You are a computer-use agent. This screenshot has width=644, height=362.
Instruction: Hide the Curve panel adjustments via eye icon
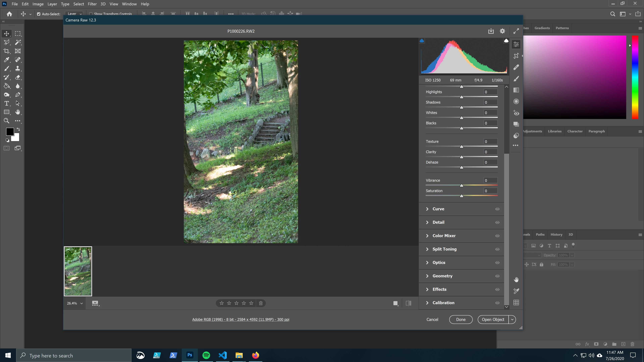pyautogui.click(x=497, y=209)
